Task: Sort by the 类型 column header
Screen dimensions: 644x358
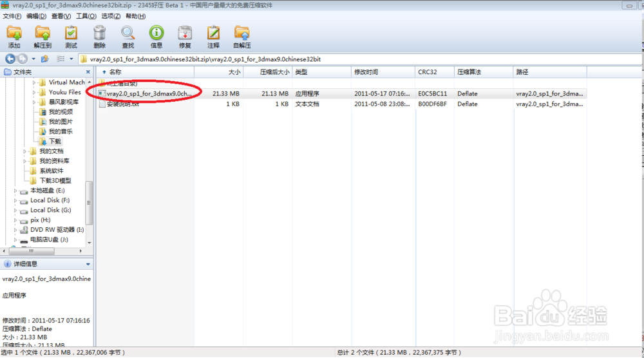Action: 322,72
